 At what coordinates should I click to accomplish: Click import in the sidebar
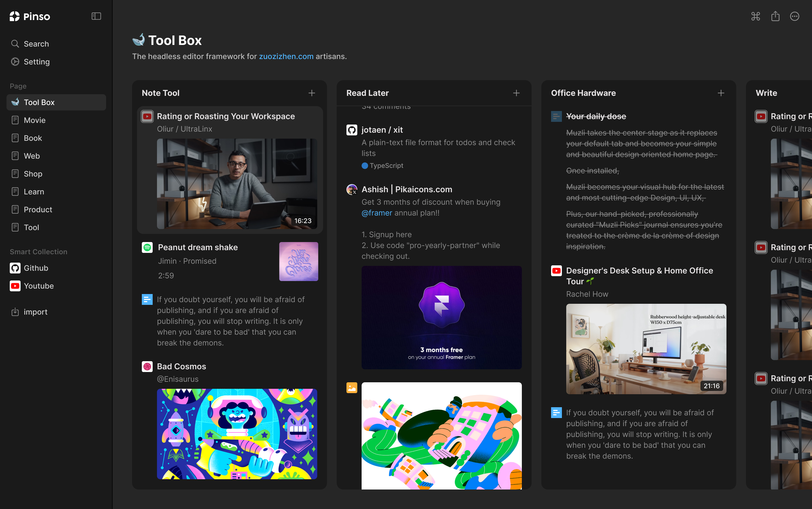click(x=56, y=312)
